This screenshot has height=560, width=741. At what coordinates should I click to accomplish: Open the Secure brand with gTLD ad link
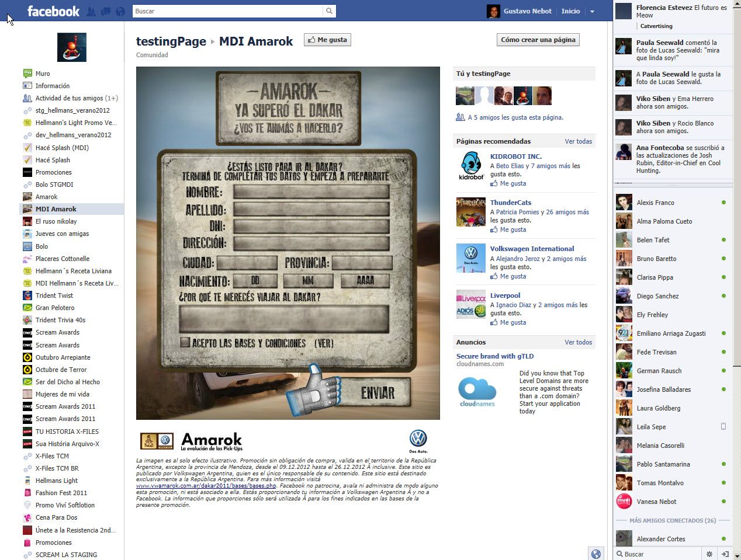point(495,356)
